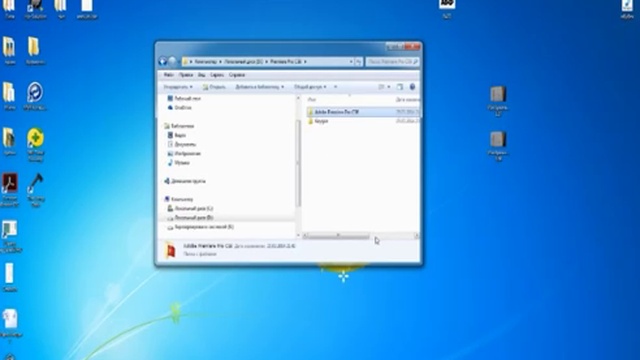The height and width of the screenshot is (360, 640).
Task: Show hidden toolbar commands via the » chevron
Action: click(x=336, y=87)
